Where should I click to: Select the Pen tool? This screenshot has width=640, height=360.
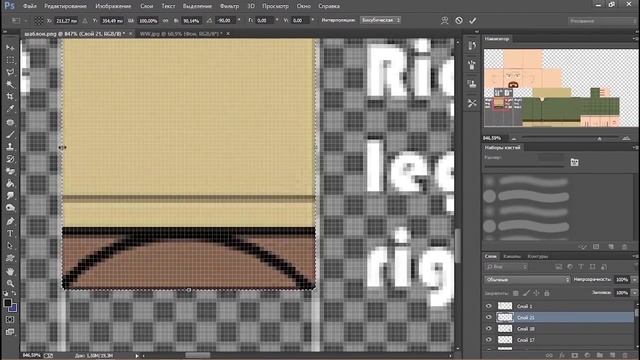(10, 221)
